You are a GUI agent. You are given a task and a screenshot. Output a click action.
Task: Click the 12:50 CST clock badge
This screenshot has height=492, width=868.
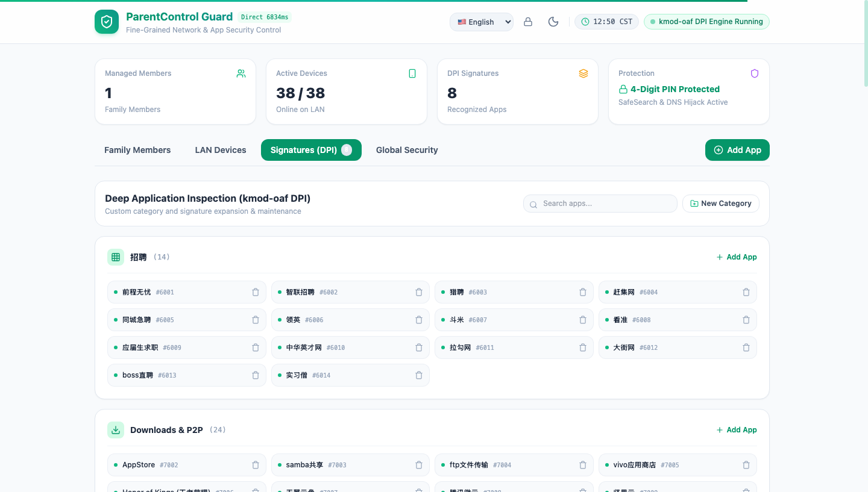606,22
